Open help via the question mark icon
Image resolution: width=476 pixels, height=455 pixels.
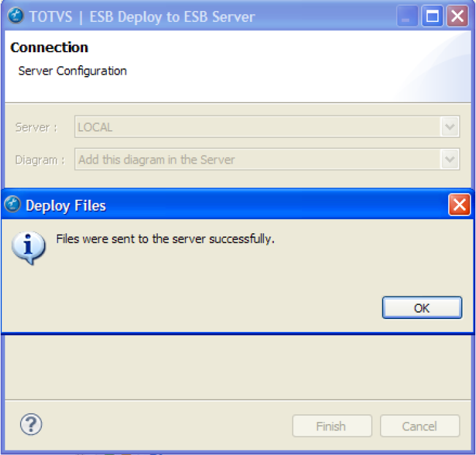pos(31,424)
